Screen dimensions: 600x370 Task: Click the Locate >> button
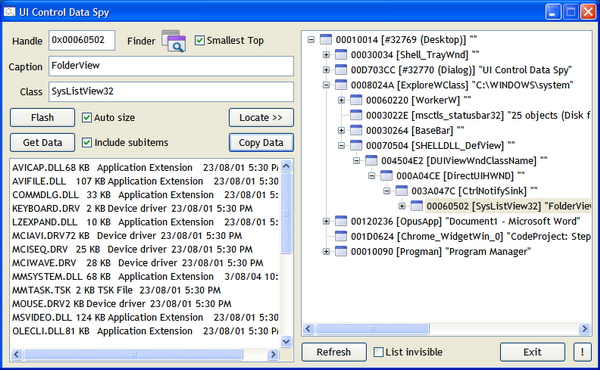pyautogui.click(x=261, y=117)
